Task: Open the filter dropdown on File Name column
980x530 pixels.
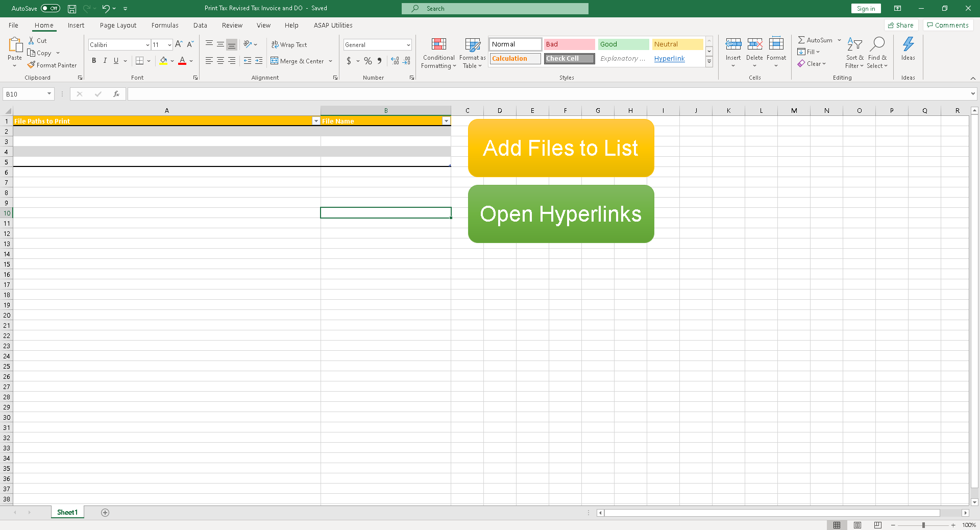Action: [x=446, y=121]
